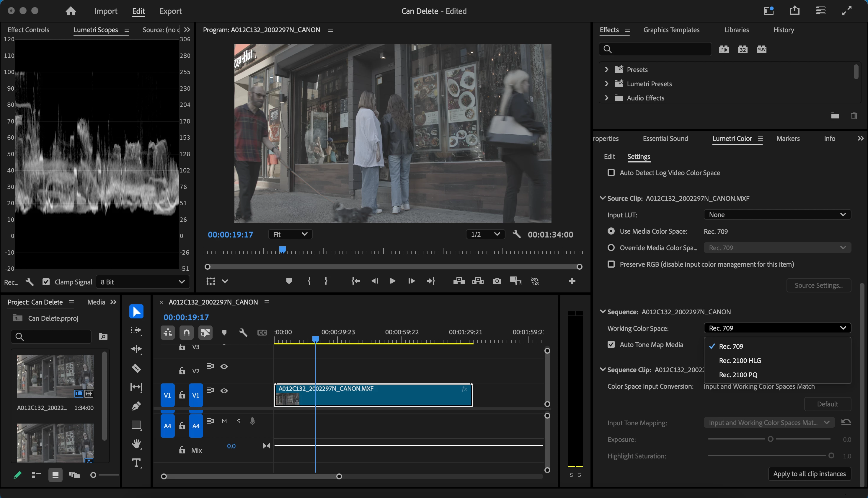Viewport: 868px width, 498px height.
Task: Open the Fit zoom level dropdown
Action: point(290,234)
